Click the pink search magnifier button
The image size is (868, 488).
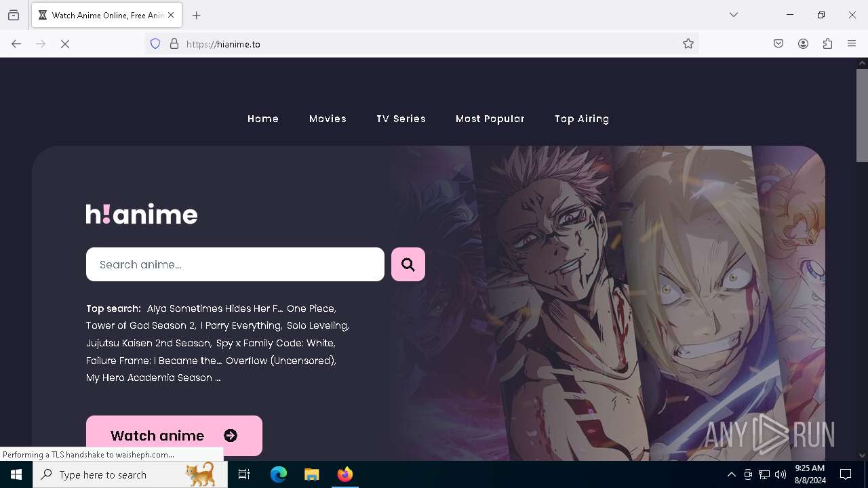[408, 264]
